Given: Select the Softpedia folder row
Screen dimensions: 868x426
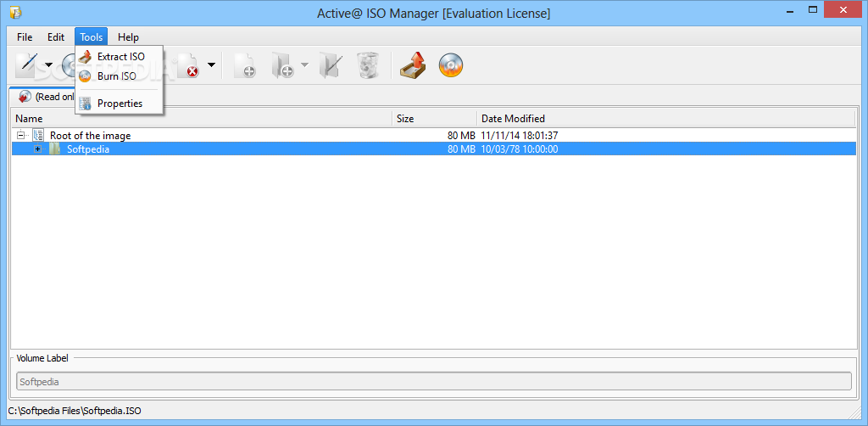Looking at the screenshot, I should (433, 149).
